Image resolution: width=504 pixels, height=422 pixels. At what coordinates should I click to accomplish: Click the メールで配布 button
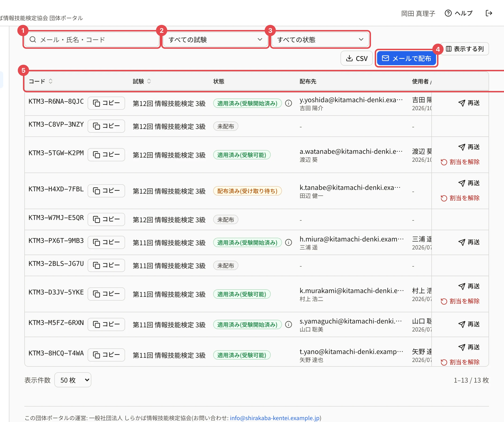click(x=407, y=58)
